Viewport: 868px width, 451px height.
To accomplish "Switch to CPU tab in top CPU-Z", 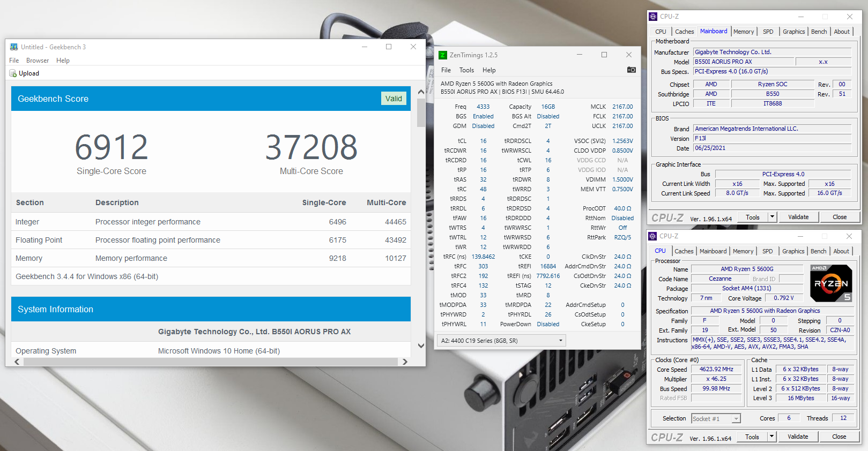I will tap(661, 32).
